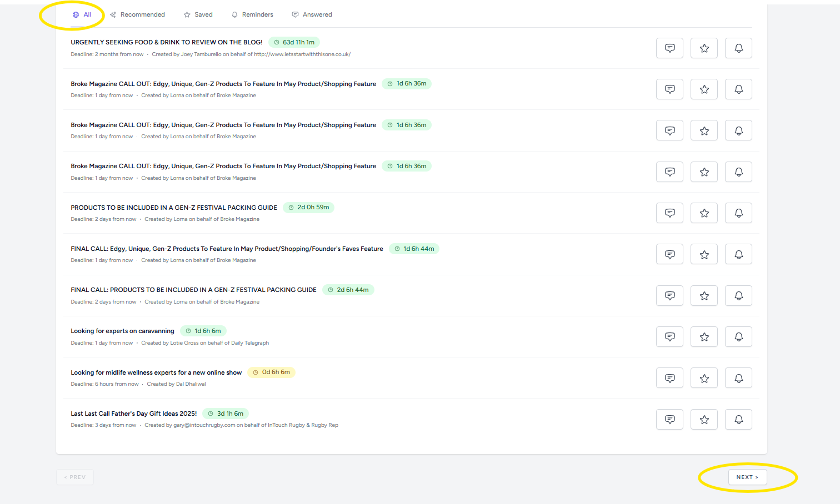Viewport: 840px width, 504px height.
Task: Open Looking for midlife wellness experts title
Action: click(x=156, y=372)
